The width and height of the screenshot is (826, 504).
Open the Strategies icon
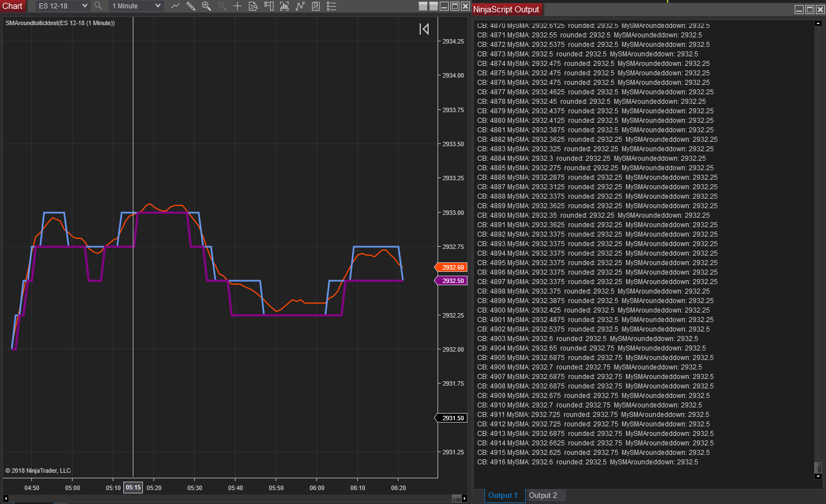(316, 6)
